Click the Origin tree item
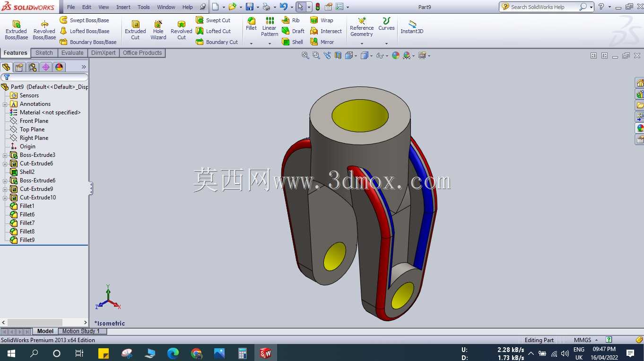This screenshot has height=361, width=644. 27,146
